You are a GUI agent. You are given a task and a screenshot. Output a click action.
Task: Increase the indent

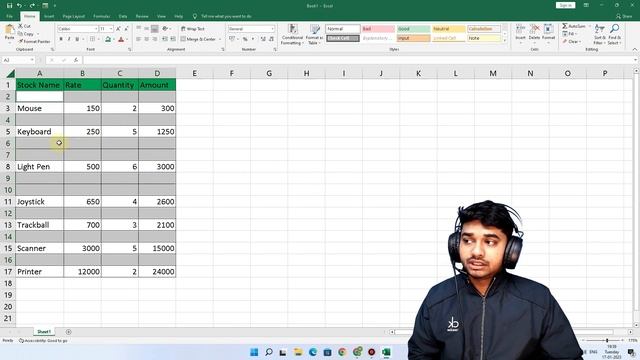click(173, 39)
